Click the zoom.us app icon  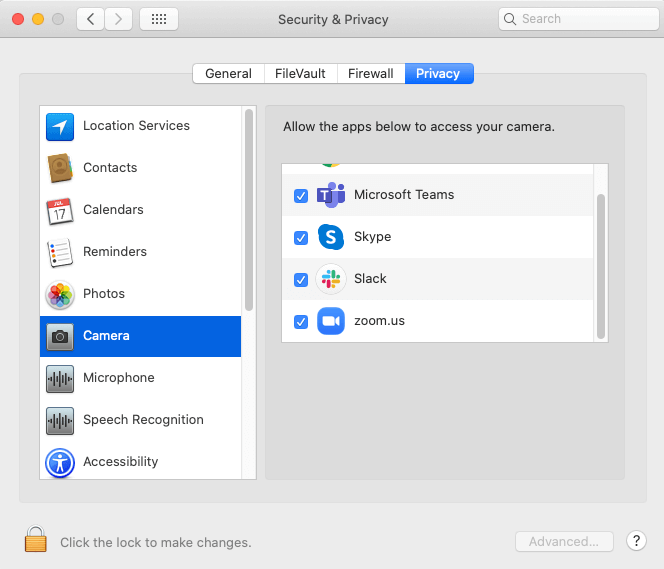click(x=331, y=321)
